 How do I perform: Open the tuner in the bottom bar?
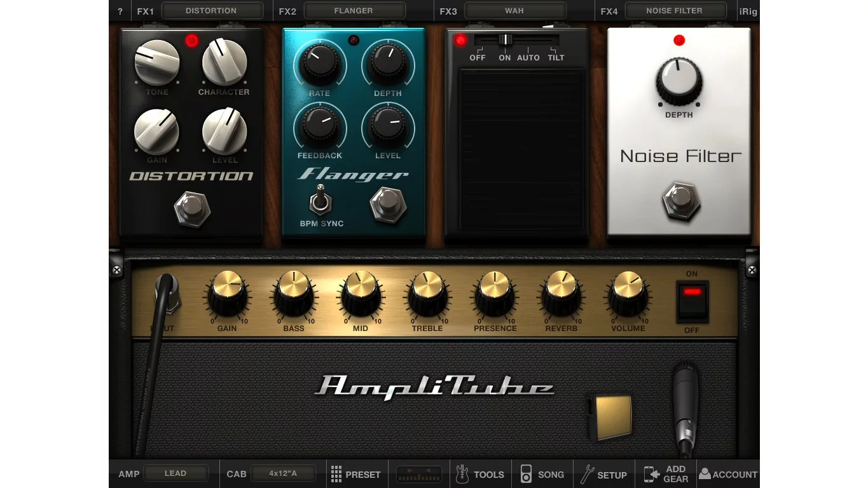click(418, 474)
